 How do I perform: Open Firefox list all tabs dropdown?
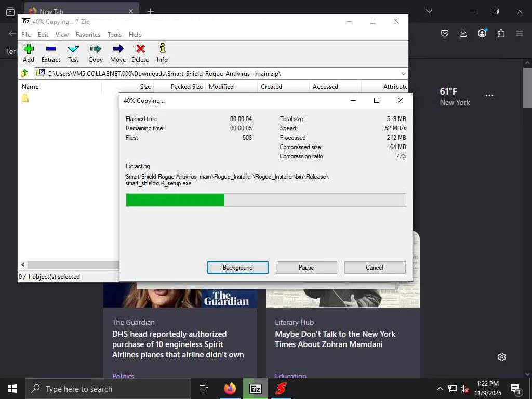(429, 11)
